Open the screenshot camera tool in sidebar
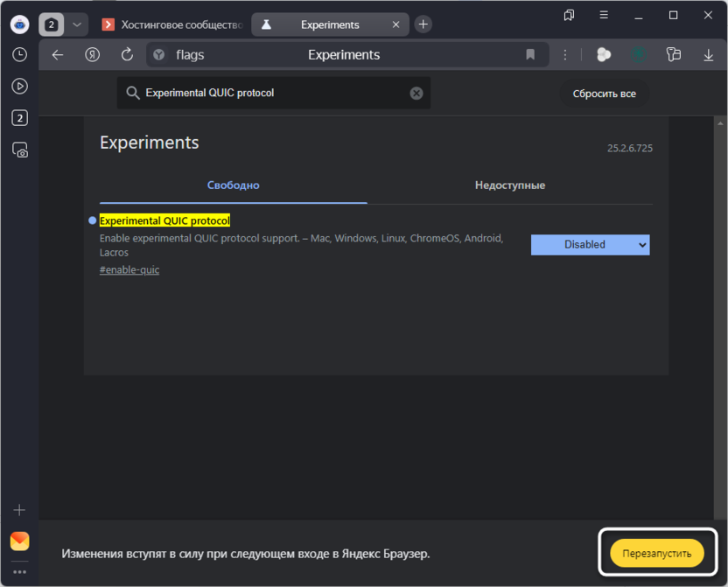The image size is (728, 587). click(19, 150)
